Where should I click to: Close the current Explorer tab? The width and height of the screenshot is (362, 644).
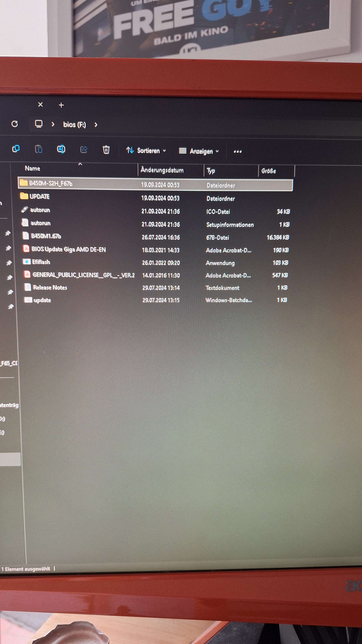(41, 104)
